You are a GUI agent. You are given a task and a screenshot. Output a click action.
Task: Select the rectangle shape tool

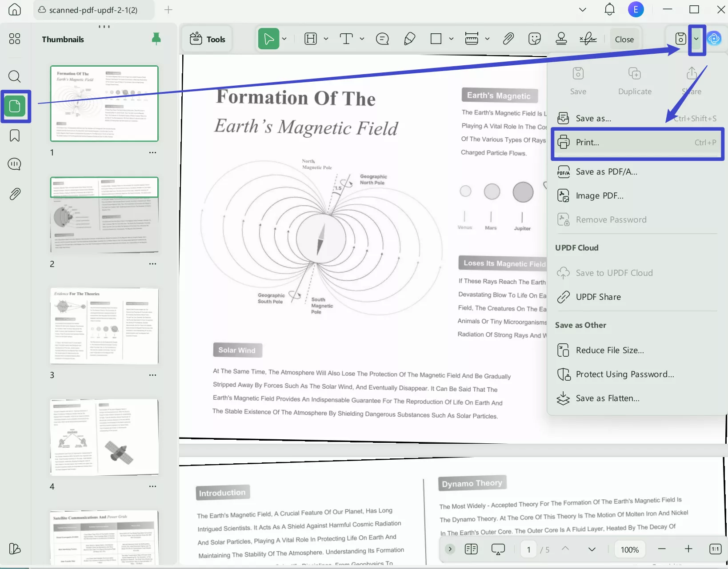436,39
